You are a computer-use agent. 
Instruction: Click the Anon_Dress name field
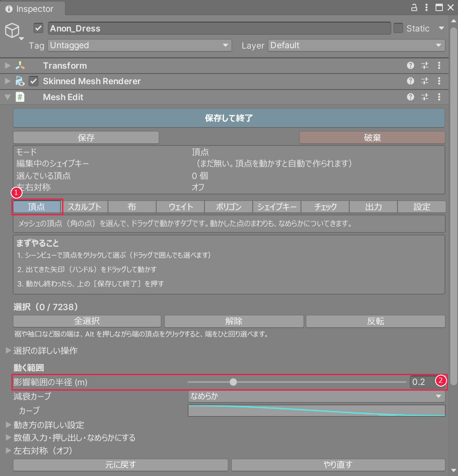click(x=220, y=28)
